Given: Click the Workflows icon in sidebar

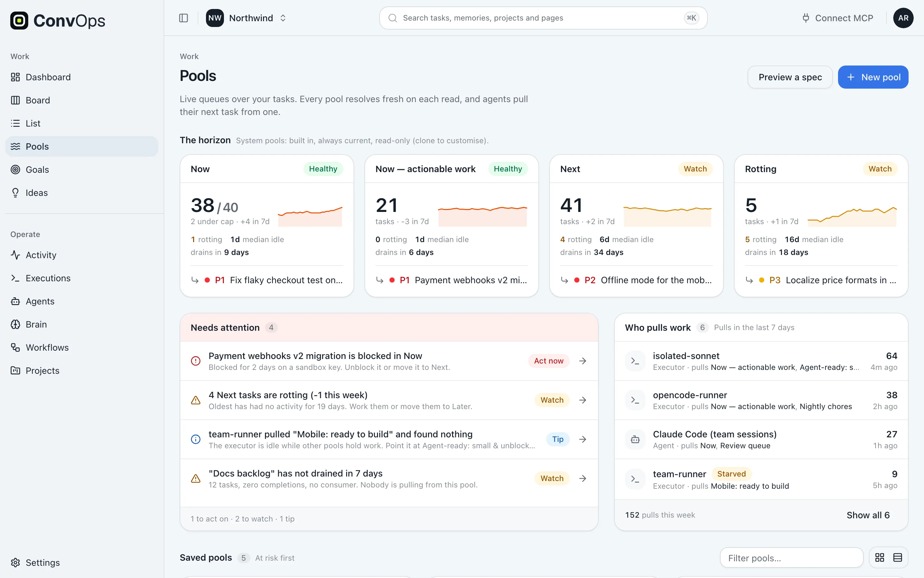Looking at the screenshot, I should (15, 347).
